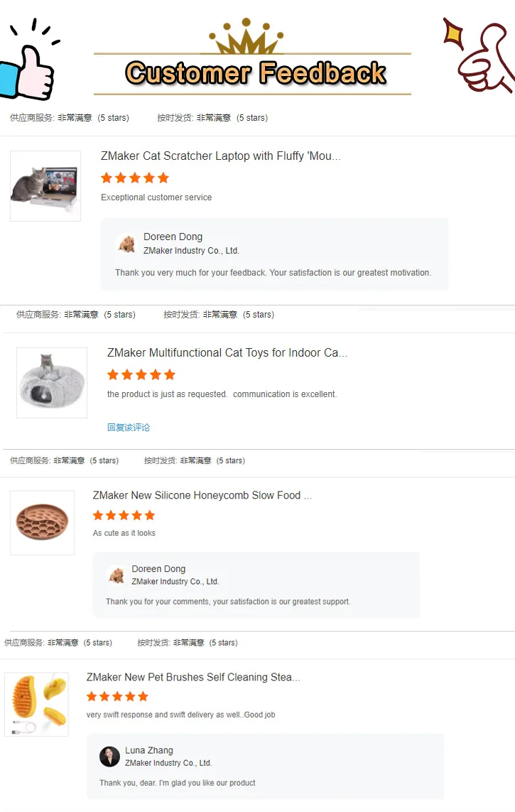Open ZMaker New Pet Brushes Self Cleaning title
Image resolution: width=515 pixels, height=812 pixels.
coord(193,678)
